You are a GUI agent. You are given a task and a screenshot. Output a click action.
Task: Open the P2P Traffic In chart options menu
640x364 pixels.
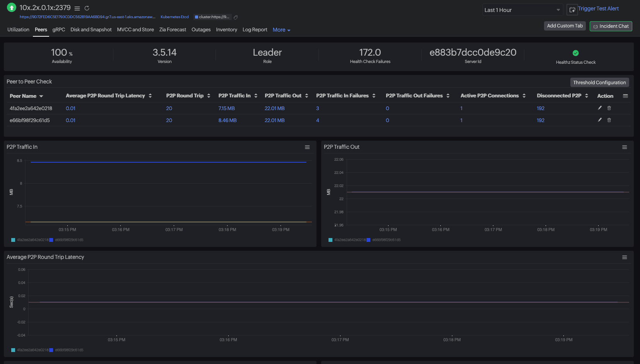pyautogui.click(x=307, y=147)
